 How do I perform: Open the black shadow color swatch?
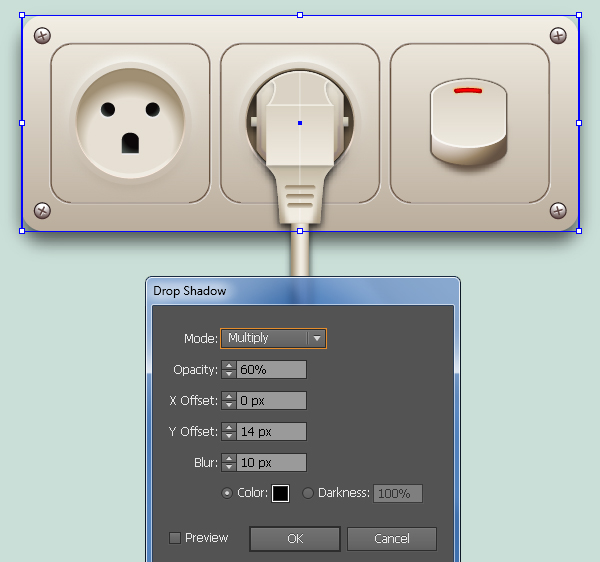(280, 493)
